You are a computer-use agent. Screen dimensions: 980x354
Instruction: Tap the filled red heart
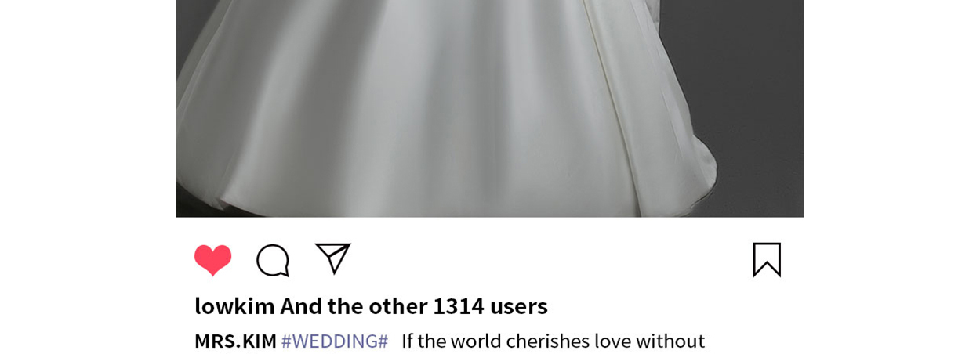click(213, 260)
